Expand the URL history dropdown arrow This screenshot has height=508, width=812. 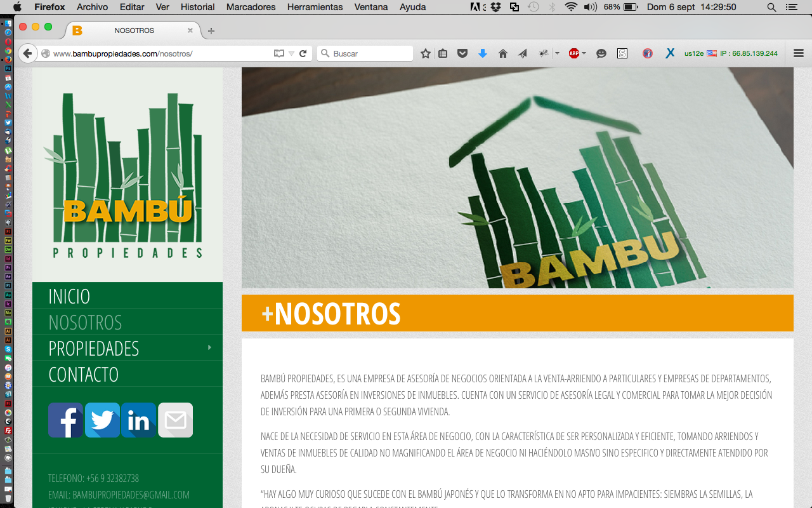point(291,53)
